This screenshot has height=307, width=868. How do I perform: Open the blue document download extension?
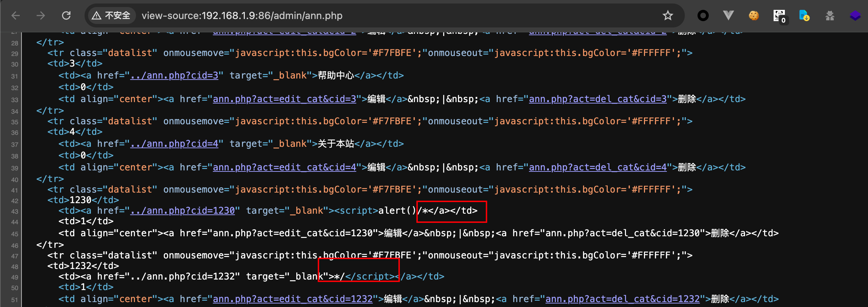point(804,15)
